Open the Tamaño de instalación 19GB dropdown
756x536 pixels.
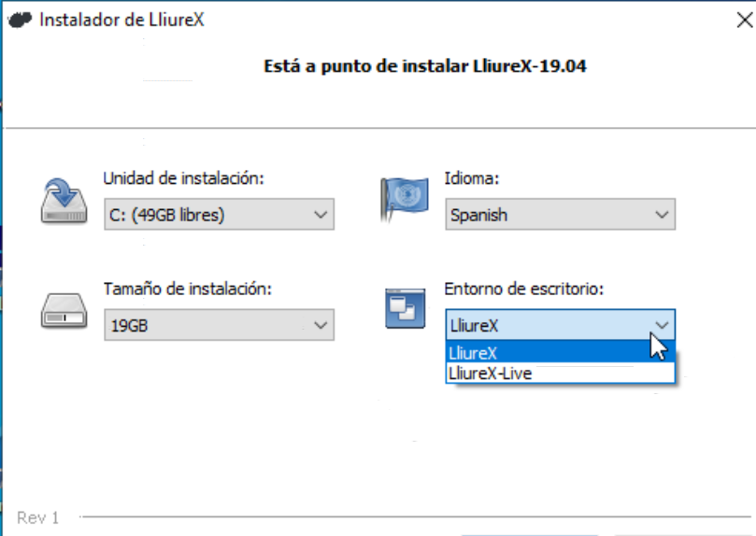219,325
